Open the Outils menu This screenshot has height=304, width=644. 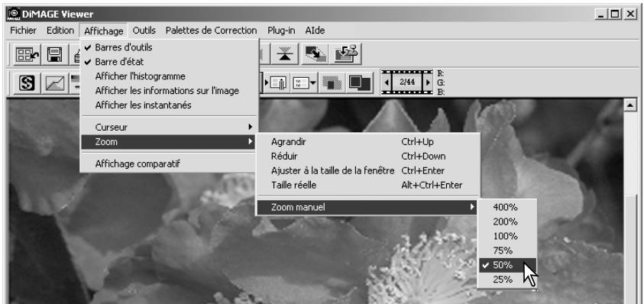click(x=144, y=31)
